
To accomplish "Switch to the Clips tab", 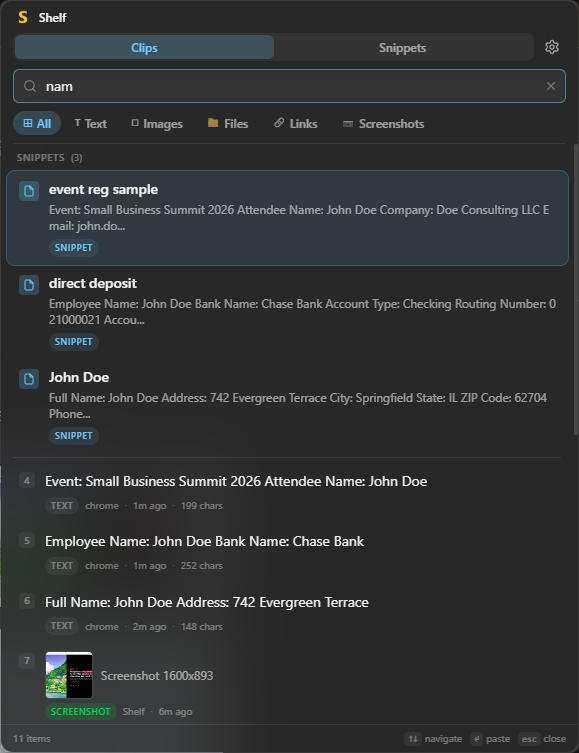I will (x=145, y=48).
